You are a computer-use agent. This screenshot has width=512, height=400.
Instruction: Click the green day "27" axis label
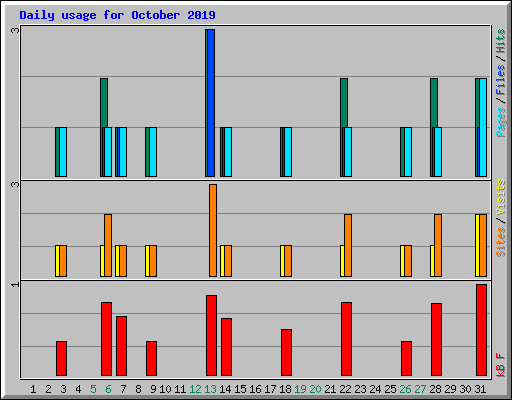tap(420, 389)
